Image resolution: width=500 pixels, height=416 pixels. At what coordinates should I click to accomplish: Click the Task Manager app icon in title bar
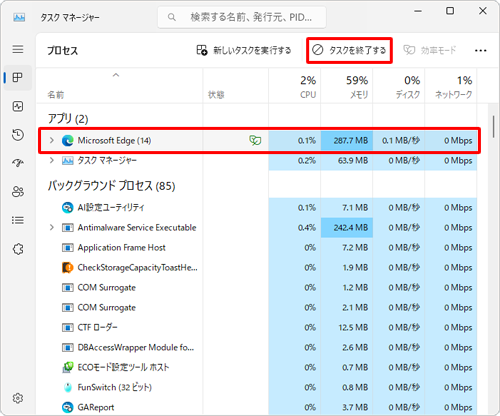[19, 17]
